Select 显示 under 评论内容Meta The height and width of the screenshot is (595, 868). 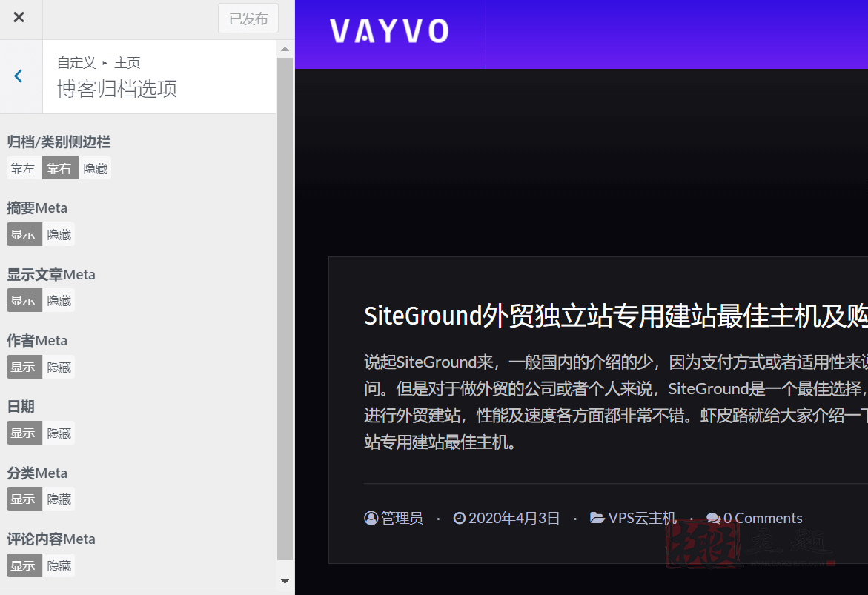tap(23, 565)
